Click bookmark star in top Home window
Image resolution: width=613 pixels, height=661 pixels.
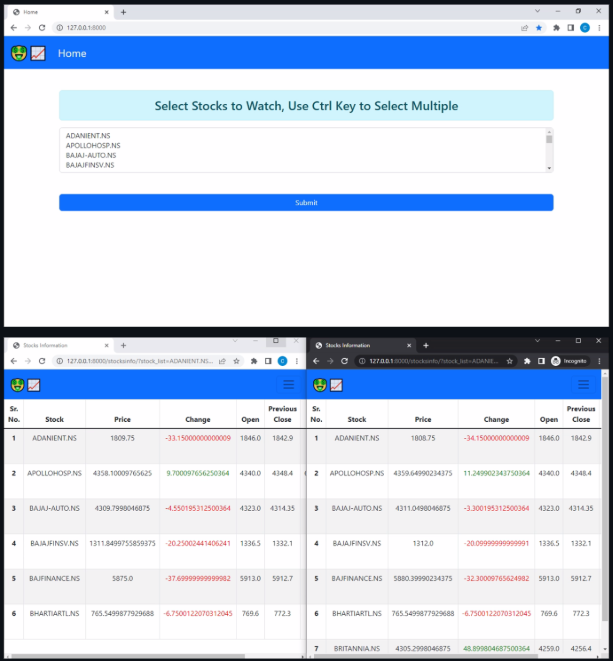pyautogui.click(x=539, y=28)
